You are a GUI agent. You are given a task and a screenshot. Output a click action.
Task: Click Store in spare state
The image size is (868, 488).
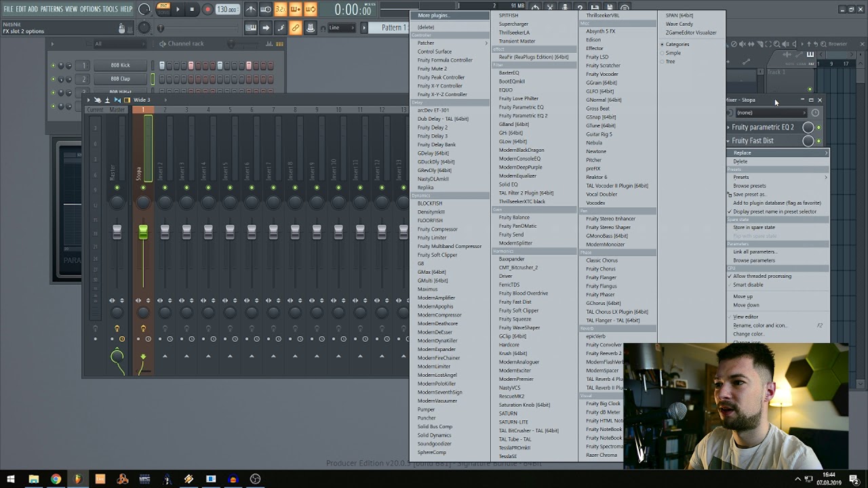click(x=753, y=228)
